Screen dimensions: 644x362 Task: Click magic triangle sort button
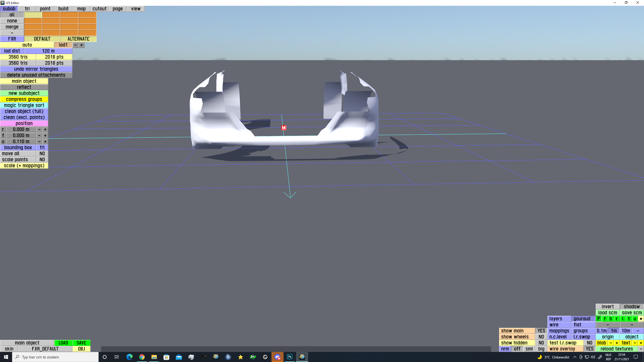24,105
